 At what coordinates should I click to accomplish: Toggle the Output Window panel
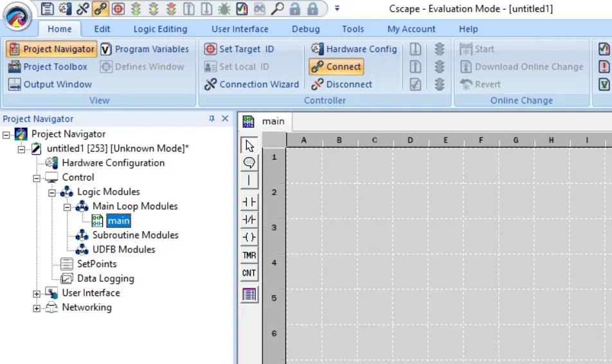(50, 84)
